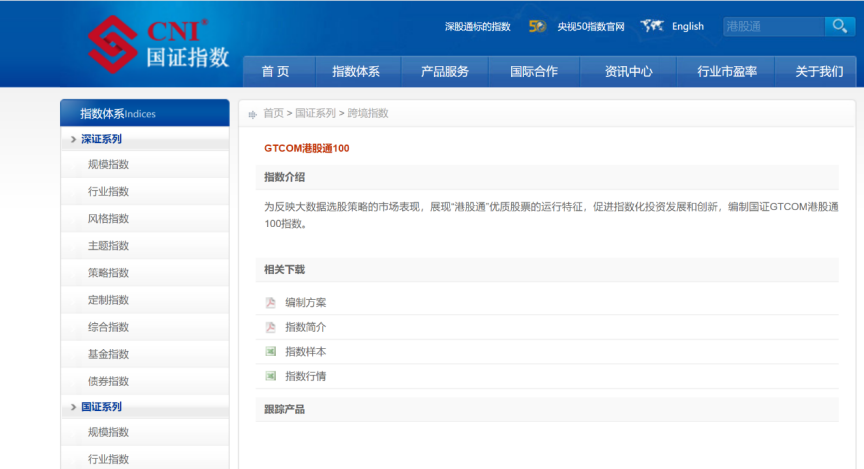Click 首页 in the breadcrumb
Image resolution: width=864 pixels, height=469 pixels.
click(273, 114)
